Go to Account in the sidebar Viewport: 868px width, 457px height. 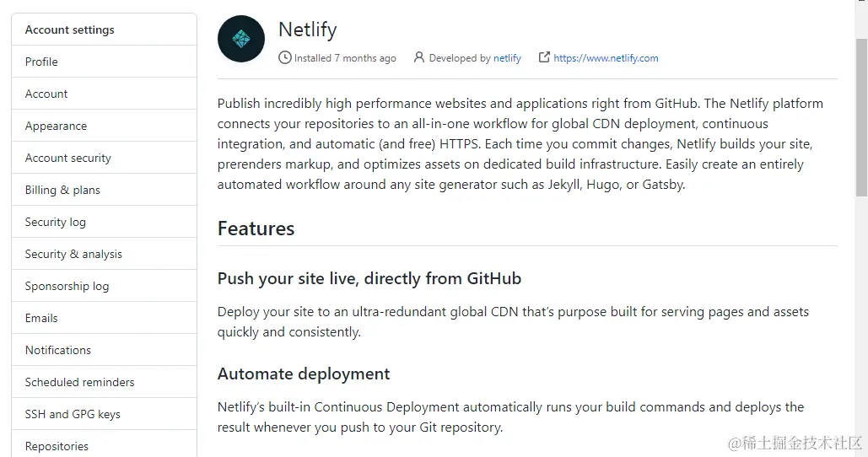tap(104, 94)
